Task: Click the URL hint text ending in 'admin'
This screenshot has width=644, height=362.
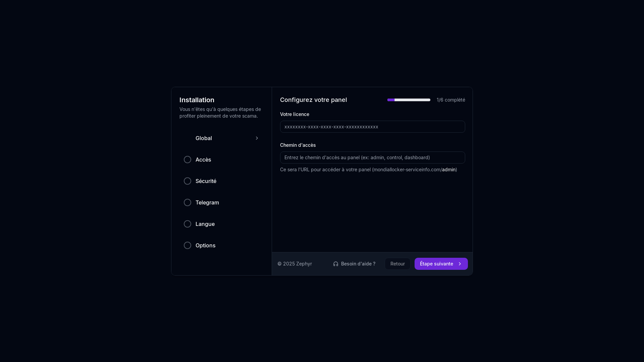Action: (369, 170)
